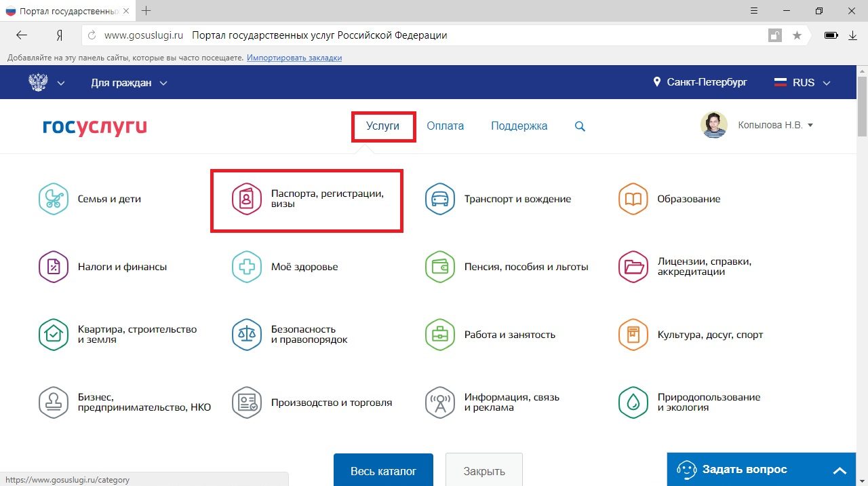
Task: Open the Семья и дети stroller icon
Action: coord(54,199)
